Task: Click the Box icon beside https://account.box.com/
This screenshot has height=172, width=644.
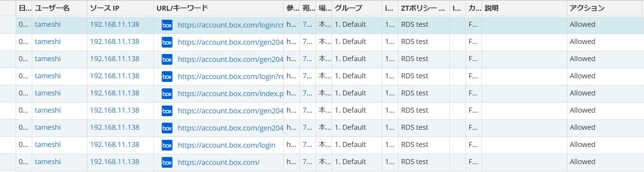Action: pyautogui.click(x=167, y=162)
